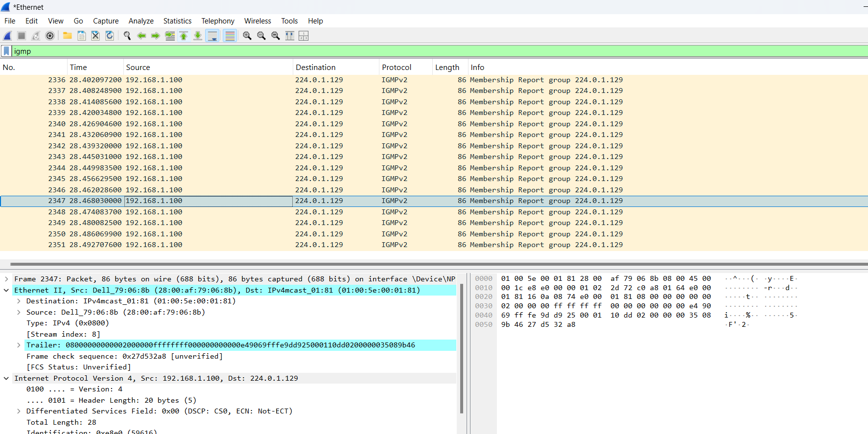868x434 pixels.
Task: Click the display filter bookmark icon
Action: point(6,51)
